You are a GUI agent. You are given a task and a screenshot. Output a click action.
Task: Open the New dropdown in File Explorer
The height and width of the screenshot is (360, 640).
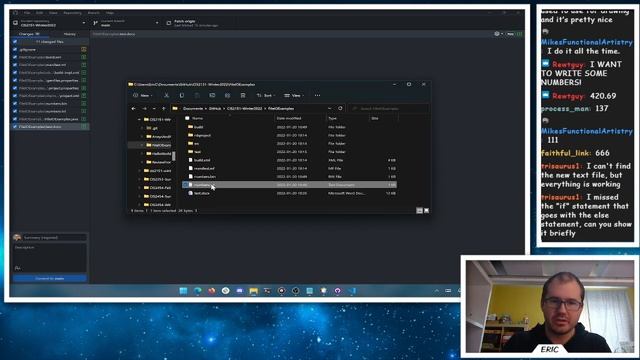(x=143, y=95)
